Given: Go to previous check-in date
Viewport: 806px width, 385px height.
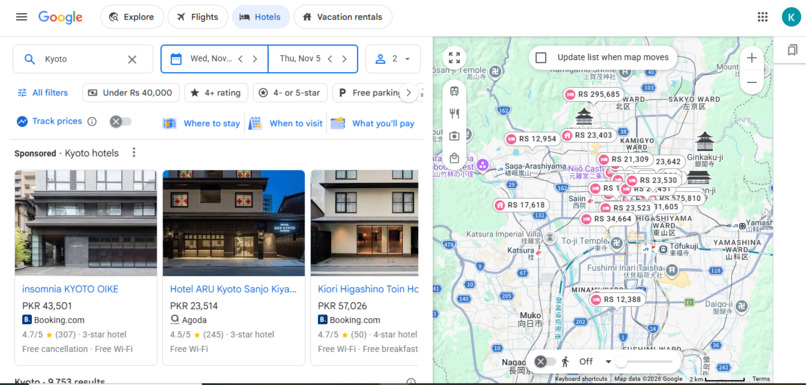Looking at the screenshot, I should coord(240,59).
